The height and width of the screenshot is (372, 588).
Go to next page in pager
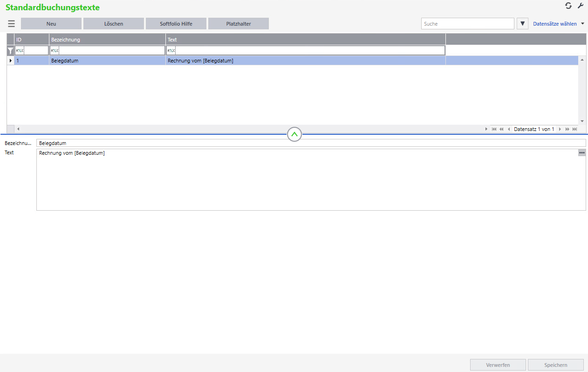(x=567, y=129)
